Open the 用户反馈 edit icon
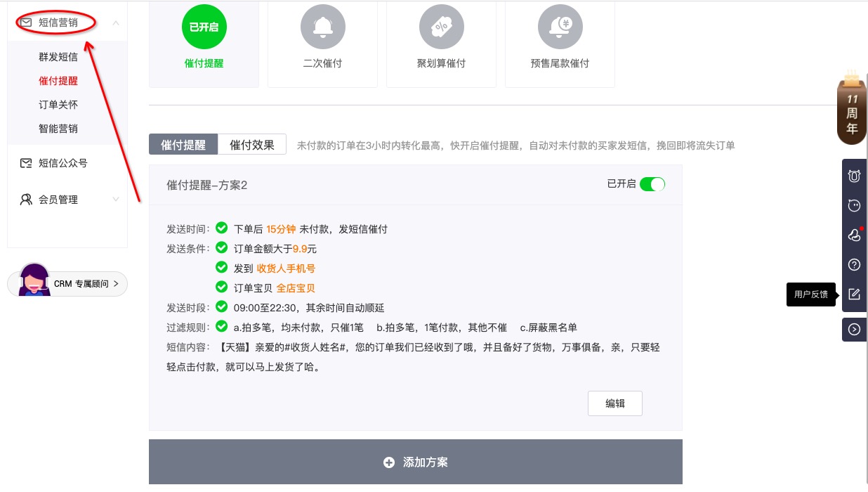Image resolution: width=868 pixels, height=492 pixels. tap(854, 294)
